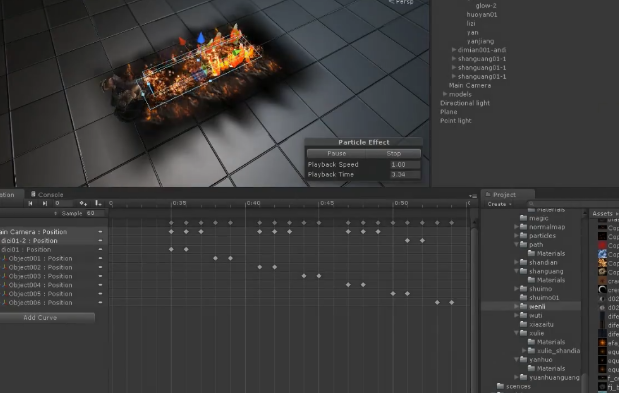Select yanjiang in Hierarchy
This screenshot has height=393, width=619.
[480, 41]
